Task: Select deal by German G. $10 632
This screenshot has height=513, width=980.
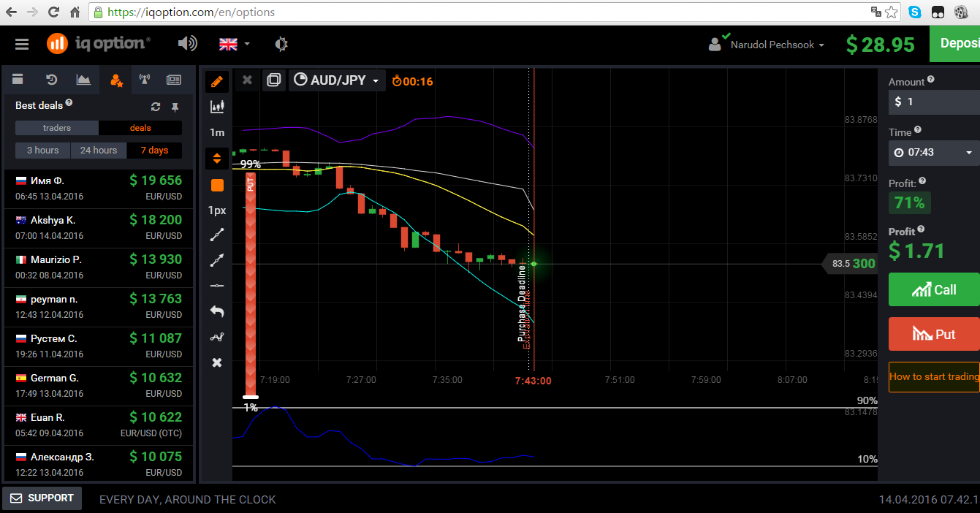Action: pyautogui.click(x=99, y=386)
